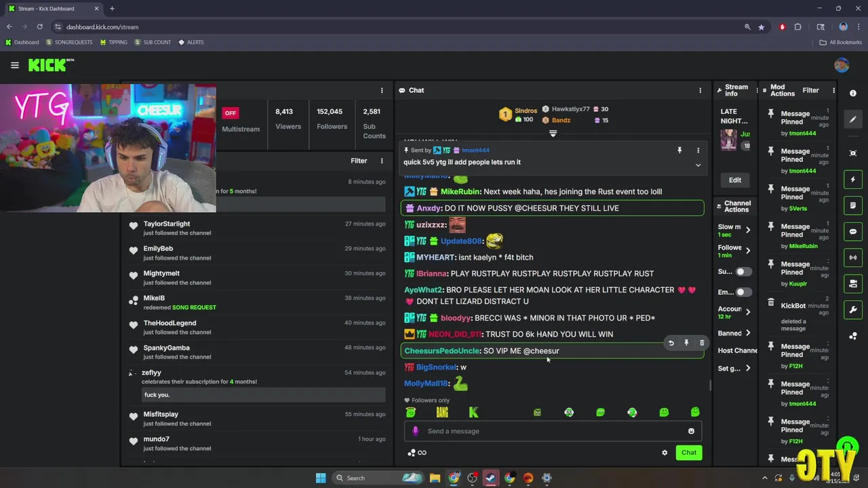Pin the highlighted CheesursPedoUncle message

click(686, 343)
